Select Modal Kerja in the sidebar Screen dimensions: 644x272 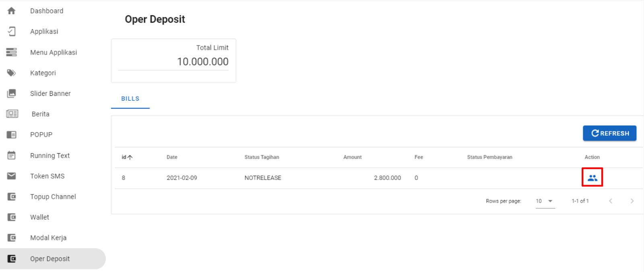point(48,238)
